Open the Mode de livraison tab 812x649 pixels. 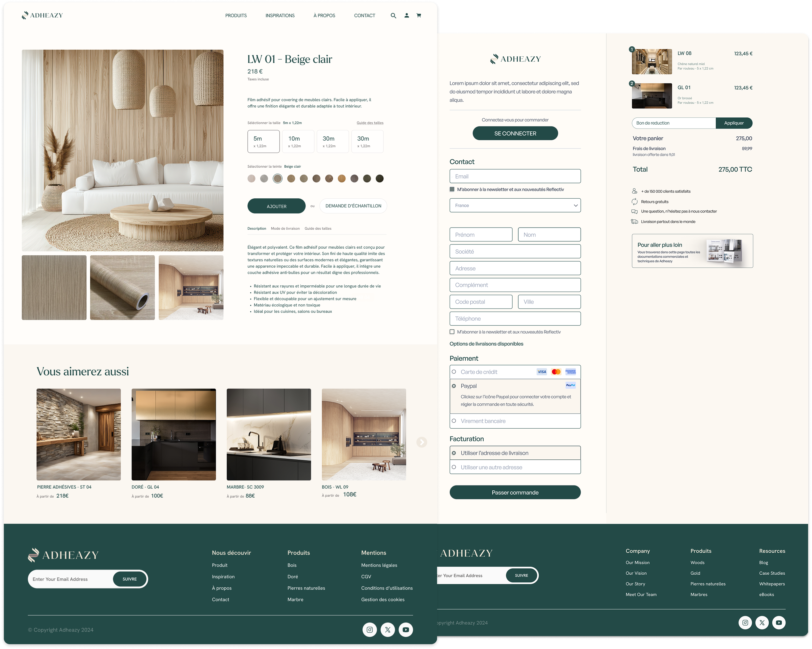(285, 229)
